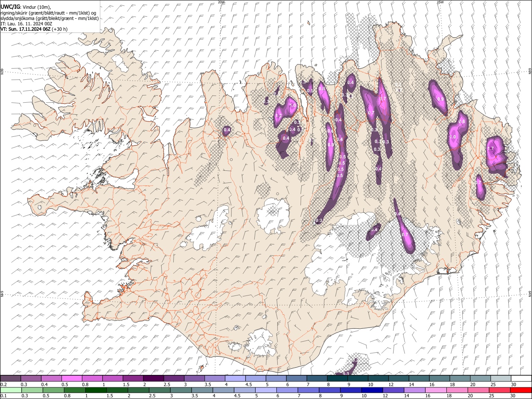Click the 'UWC/IG: Vindur (10m)' title text
Image resolution: width=532 pixels, height=399 pixels.
coord(26,7)
